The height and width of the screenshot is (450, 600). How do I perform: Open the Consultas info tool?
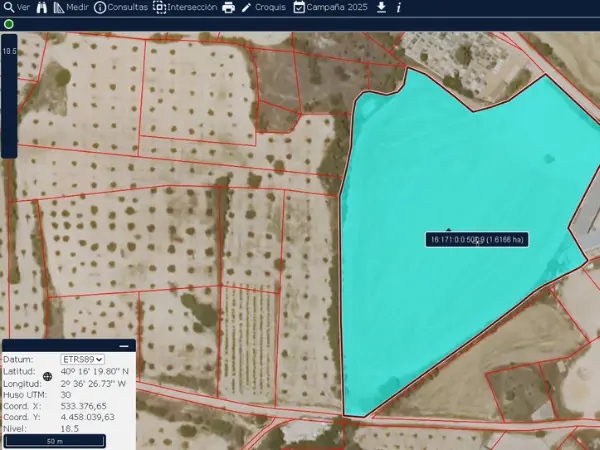(116, 7)
